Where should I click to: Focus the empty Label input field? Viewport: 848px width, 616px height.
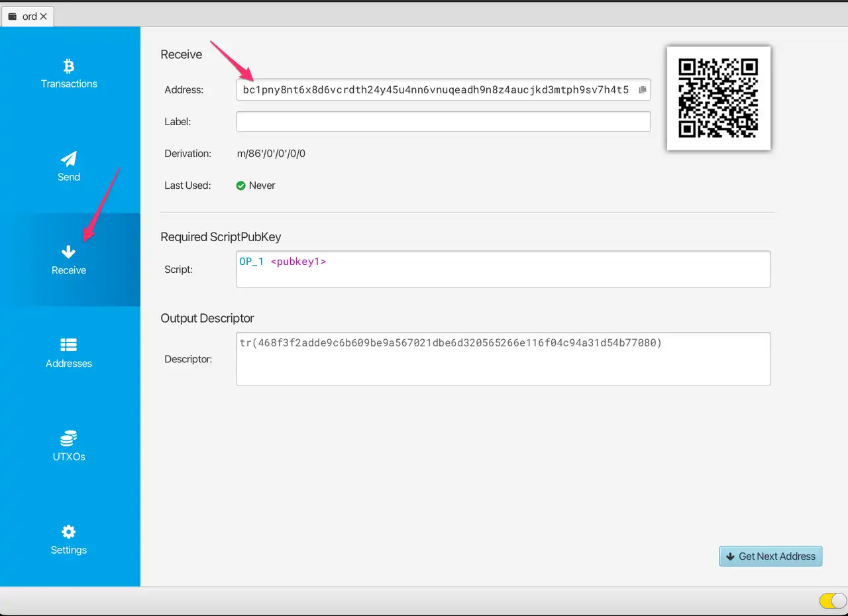[443, 122]
